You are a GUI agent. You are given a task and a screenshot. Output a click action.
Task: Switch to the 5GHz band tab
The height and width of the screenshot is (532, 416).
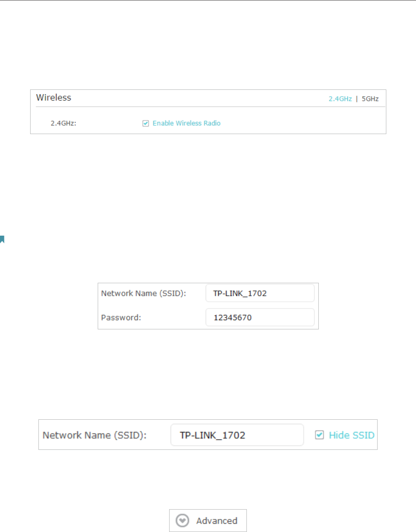click(370, 99)
